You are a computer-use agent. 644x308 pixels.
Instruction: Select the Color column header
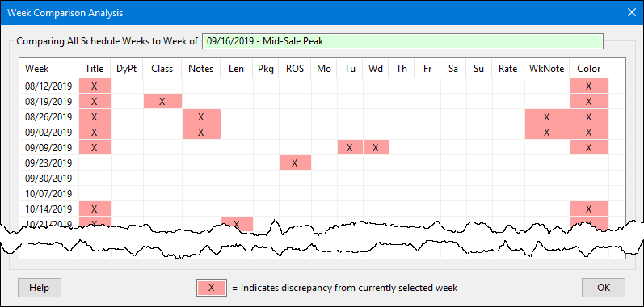(x=588, y=69)
